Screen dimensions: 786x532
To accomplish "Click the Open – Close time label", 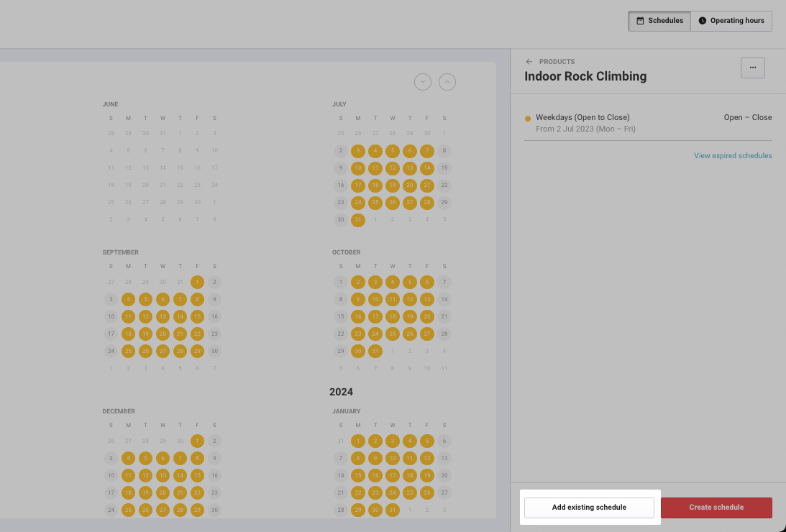I will tap(748, 117).
